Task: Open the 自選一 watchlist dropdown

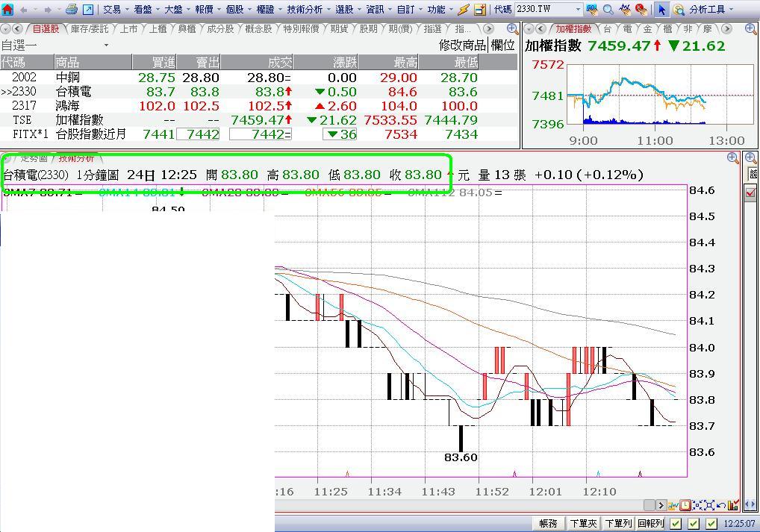Action: (106, 45)
